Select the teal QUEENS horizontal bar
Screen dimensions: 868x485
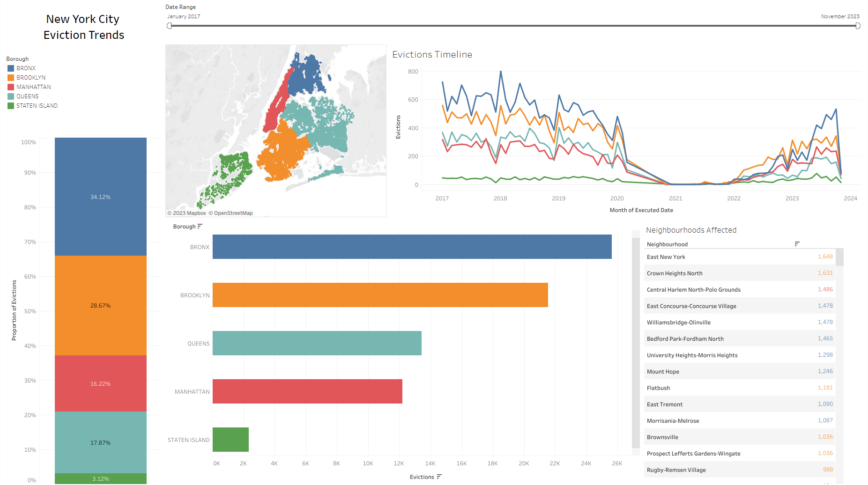coord(317,343)
